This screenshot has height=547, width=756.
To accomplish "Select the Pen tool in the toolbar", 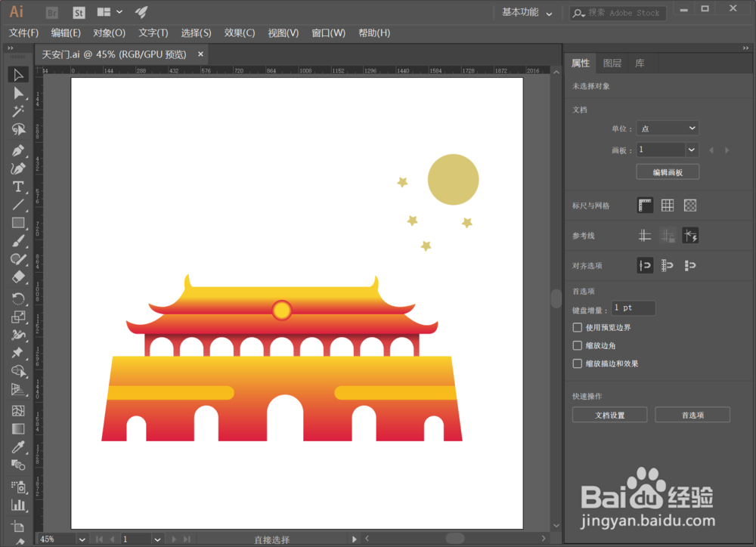I will [17, 150].
